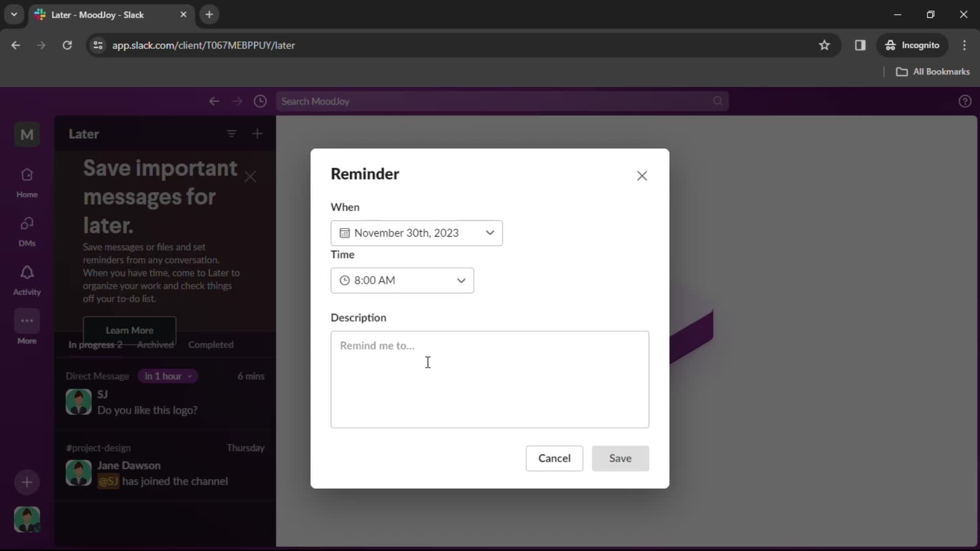The height and width of the screenshot is (551, 980).
Task: Expand the Later filter icon
Action: [232, 134]
